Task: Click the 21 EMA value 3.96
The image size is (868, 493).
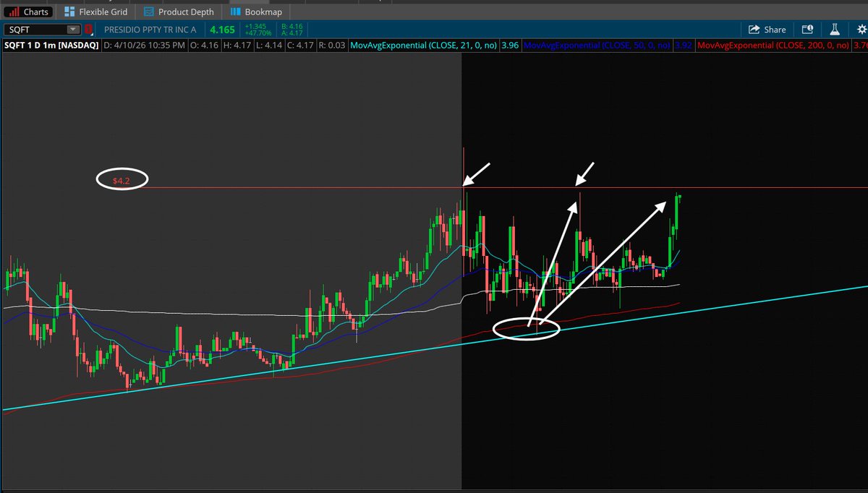Action: click(510, 45)
